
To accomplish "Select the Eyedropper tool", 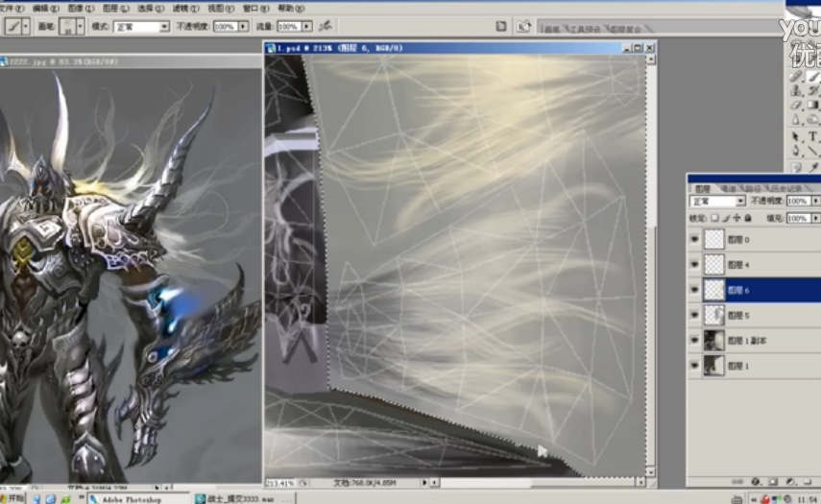I will (x=812, y=167).
